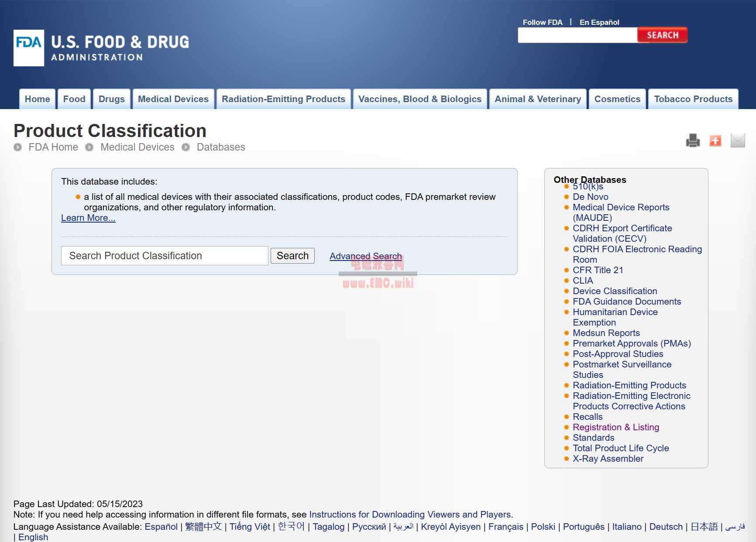Click the Search Product Classification input
Viewport: 756px width, 542px height.
tap(165, 256)
